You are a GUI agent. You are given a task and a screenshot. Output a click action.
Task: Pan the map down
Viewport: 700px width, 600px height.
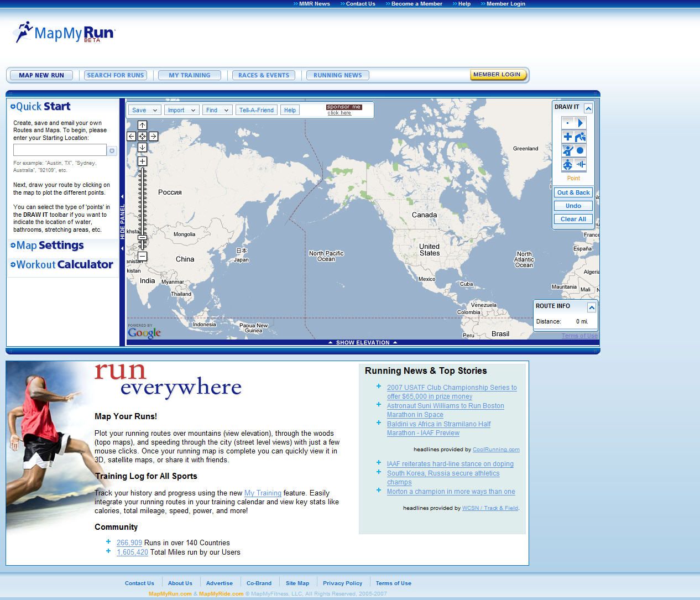click(x=142, y=147)
